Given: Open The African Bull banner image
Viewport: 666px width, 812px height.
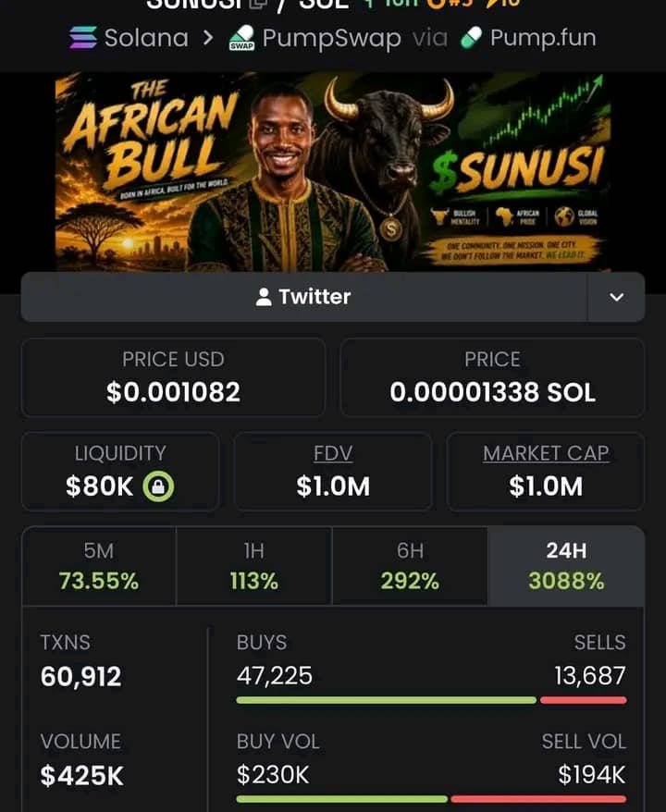Looking at the screenshot, I should pyautogui.click(x=333, y=172).
